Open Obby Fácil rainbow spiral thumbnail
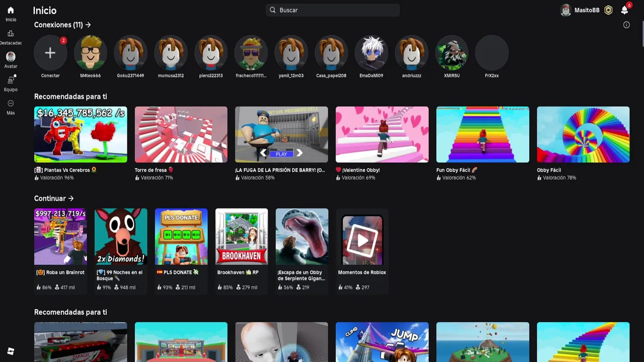The height and width of the screenshot is (362, 644). pos(583,134)
